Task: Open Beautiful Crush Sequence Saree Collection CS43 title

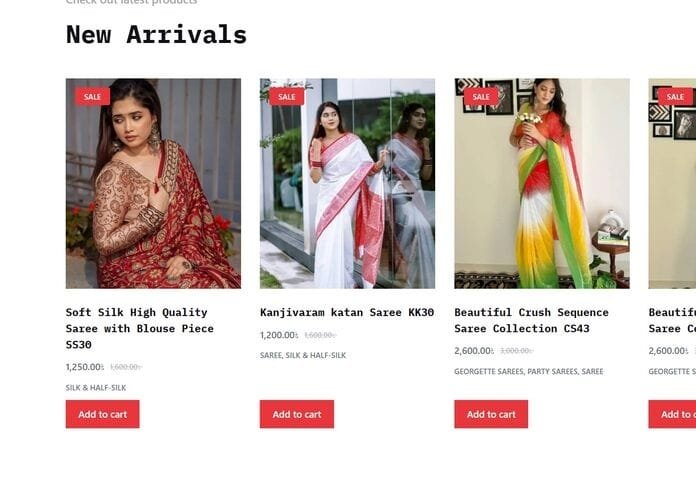Action: pyautogui.click(x=531, y=320)
